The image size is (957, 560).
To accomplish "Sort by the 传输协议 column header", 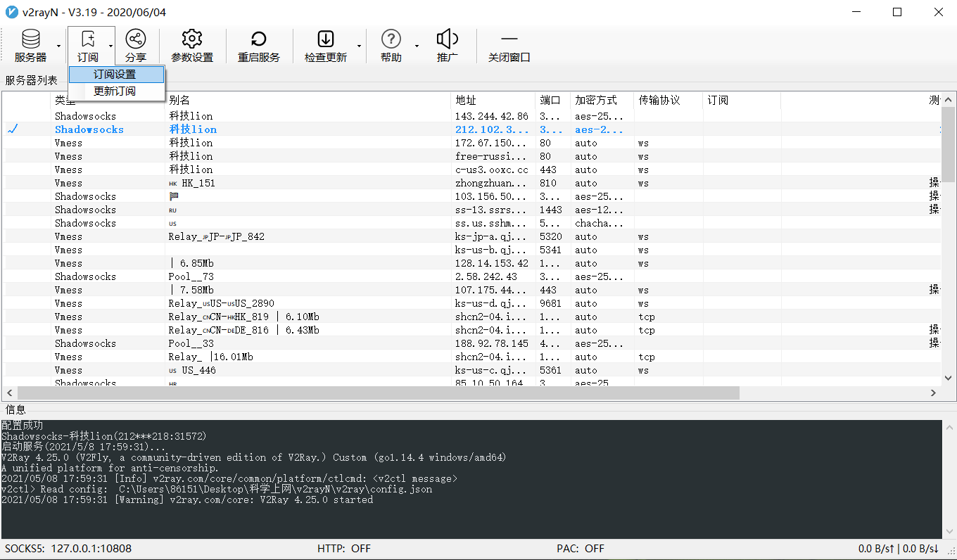I will (668, 100).
